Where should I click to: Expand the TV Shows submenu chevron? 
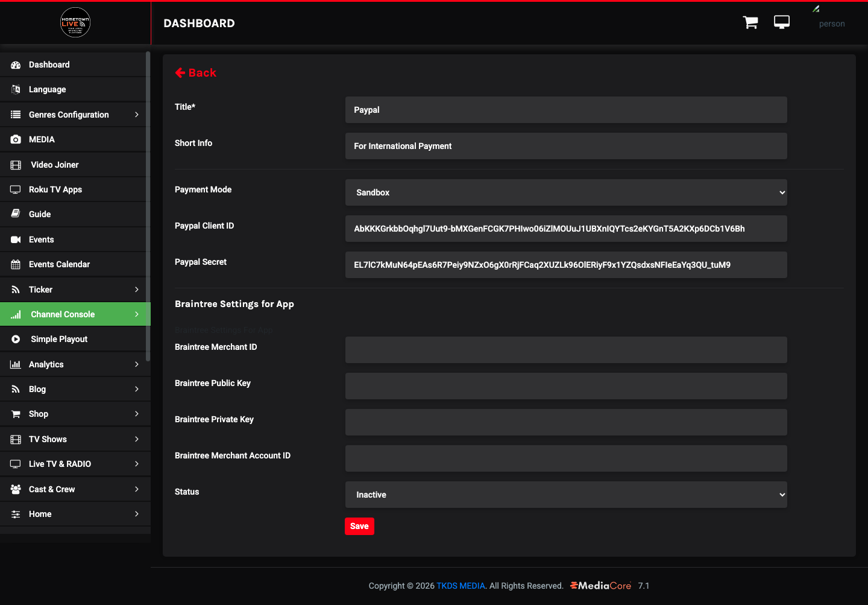(137, 439)
